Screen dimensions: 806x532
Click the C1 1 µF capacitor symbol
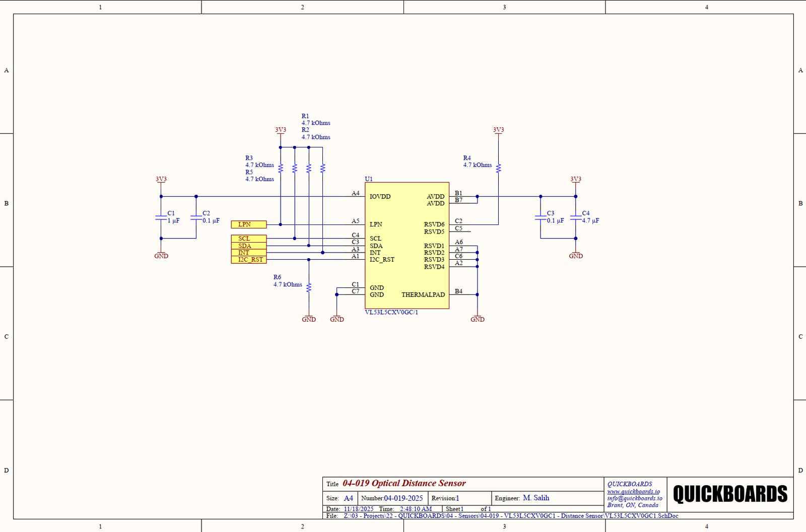pyautogui.click(x=161, y=217)
